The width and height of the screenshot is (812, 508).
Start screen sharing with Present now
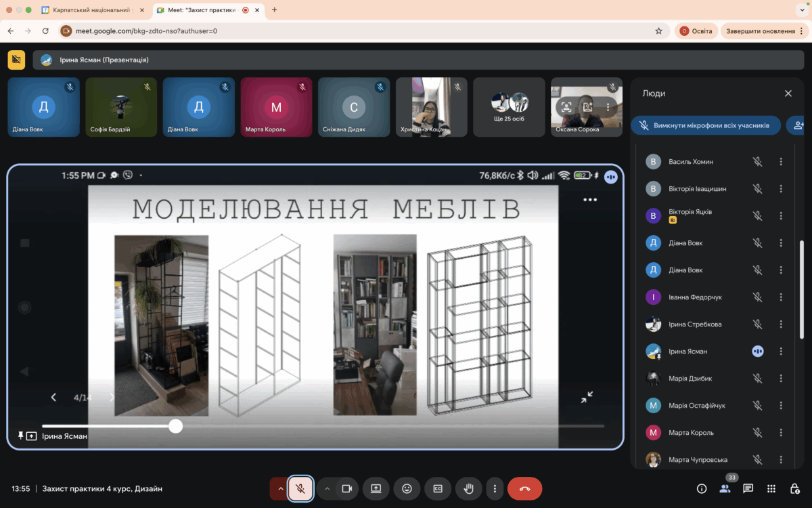376,488
